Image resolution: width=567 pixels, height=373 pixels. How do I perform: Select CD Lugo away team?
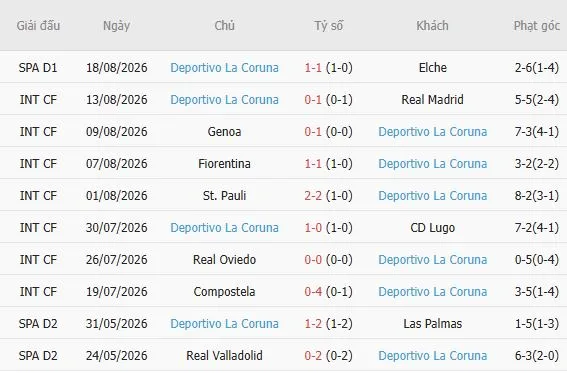[432, 228]
